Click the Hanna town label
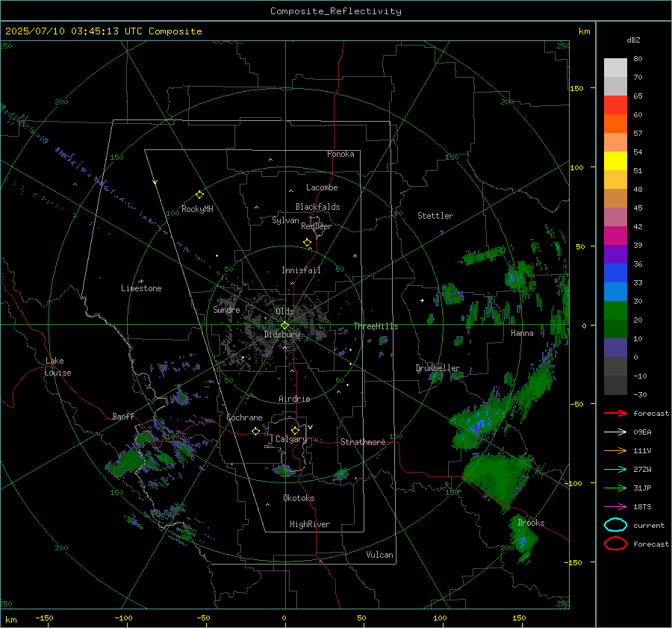 coord(522,333)
